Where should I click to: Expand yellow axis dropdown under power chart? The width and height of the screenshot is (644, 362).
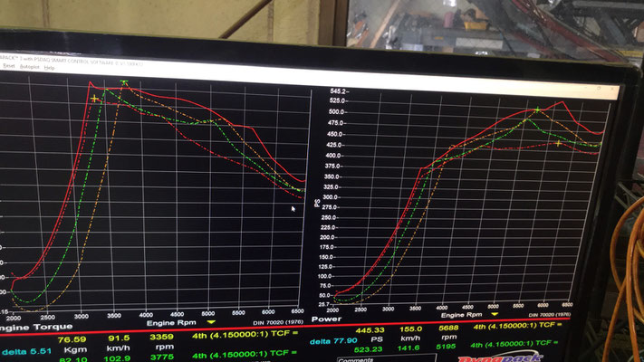coord(495,314)
